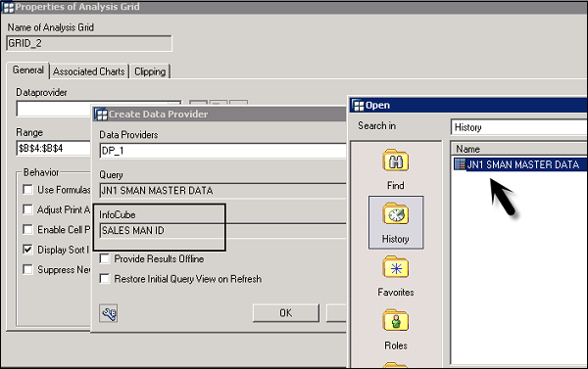588x369 pixels.
Task: Click the Open dialog title icon
Action: click(x=359, y=106)
